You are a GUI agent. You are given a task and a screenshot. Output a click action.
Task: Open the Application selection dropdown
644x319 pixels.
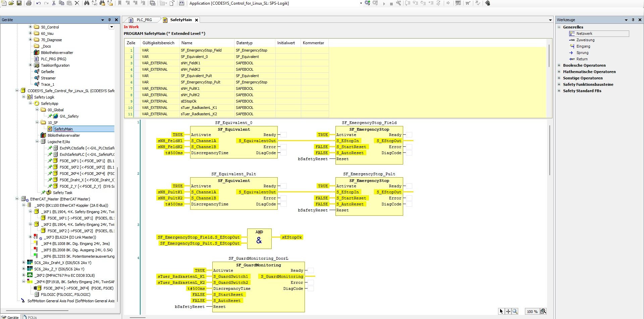point(361,3)
